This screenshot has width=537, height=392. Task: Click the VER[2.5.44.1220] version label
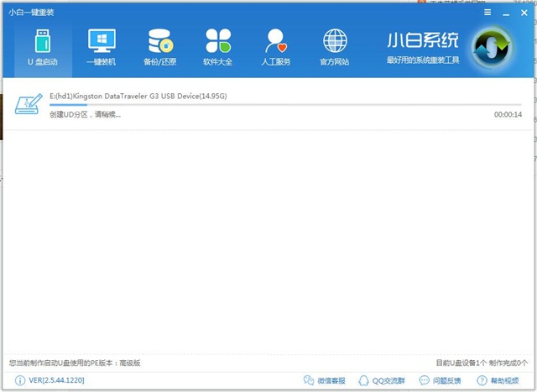pos(56,380)
